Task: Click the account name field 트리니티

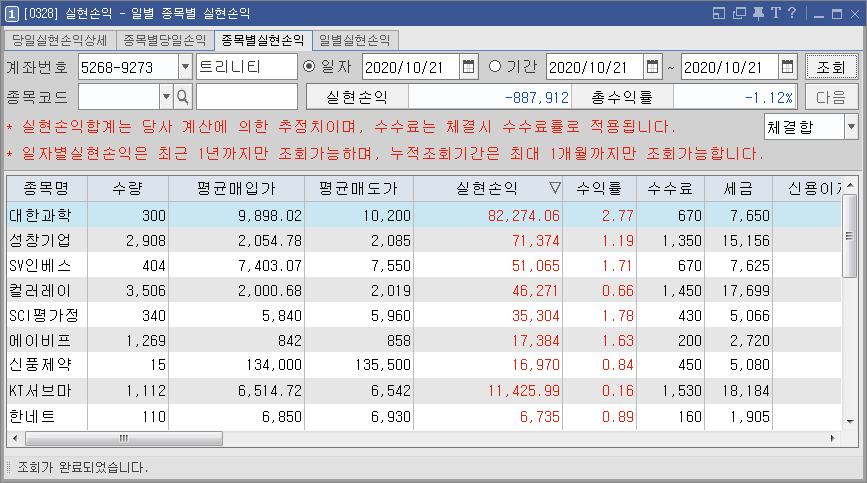Action: [x=247, y=67]
